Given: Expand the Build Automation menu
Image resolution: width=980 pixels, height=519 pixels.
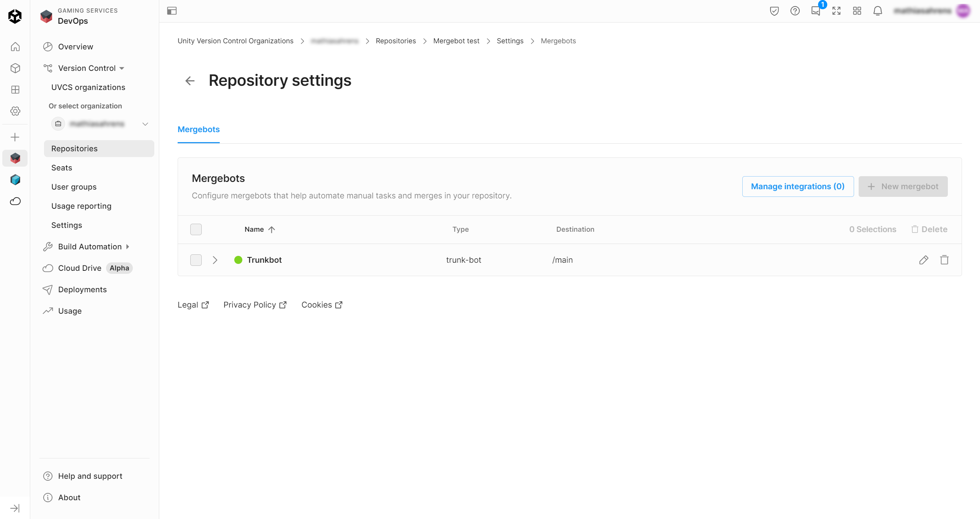Looking at the screenshot, I should [90, 247].
